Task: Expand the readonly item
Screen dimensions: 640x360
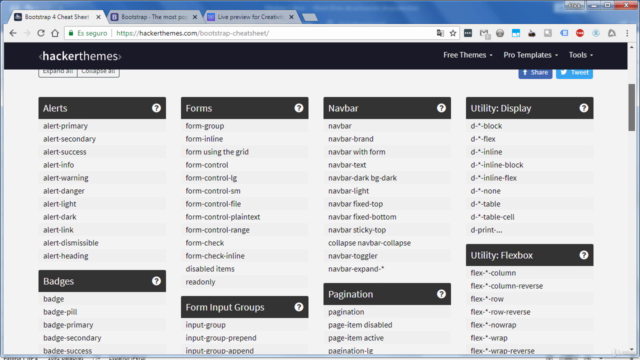Action: pyautogui.click(x=244, y=282)
